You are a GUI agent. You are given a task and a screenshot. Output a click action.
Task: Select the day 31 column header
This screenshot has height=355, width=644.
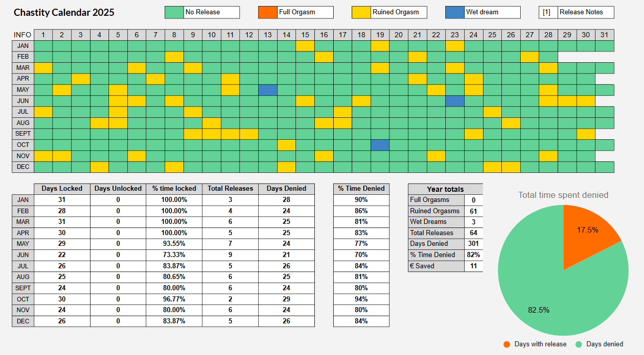point(604,35)
